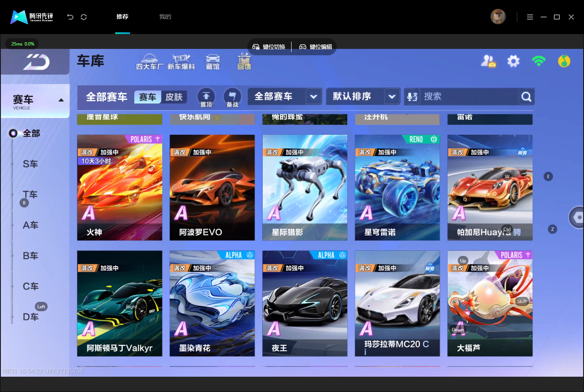The height and width of the screenshot is (392, 584).
Task: Click the magnifier search icon
Action: tap(526, 97)
